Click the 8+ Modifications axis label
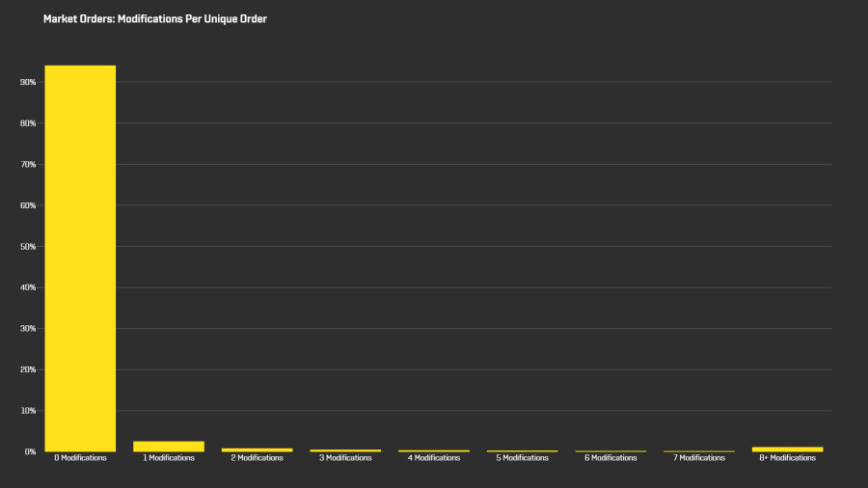This screenshot has width=868, height=488. (788, 458)
